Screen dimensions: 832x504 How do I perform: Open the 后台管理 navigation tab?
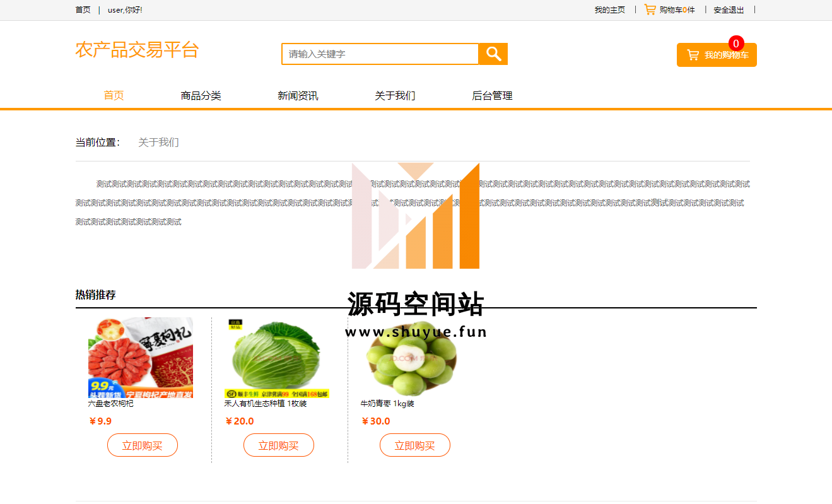[x=492, y=95]
